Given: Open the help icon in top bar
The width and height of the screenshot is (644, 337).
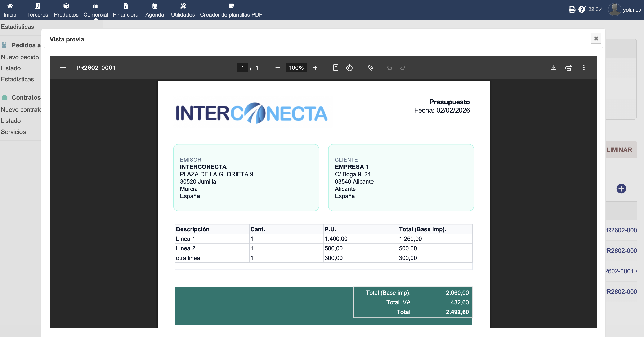Looking at the screenshot, I should [582, 9].
